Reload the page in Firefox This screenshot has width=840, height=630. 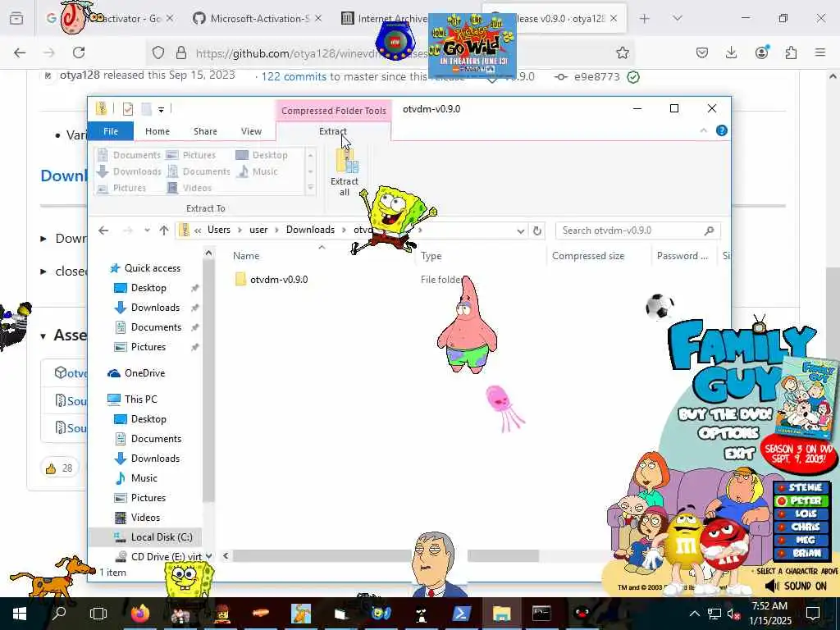click(x=79, y=52)
